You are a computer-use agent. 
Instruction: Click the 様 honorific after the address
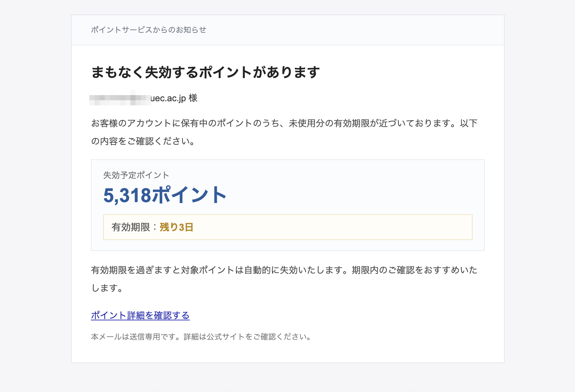click(x=193, y=98)
